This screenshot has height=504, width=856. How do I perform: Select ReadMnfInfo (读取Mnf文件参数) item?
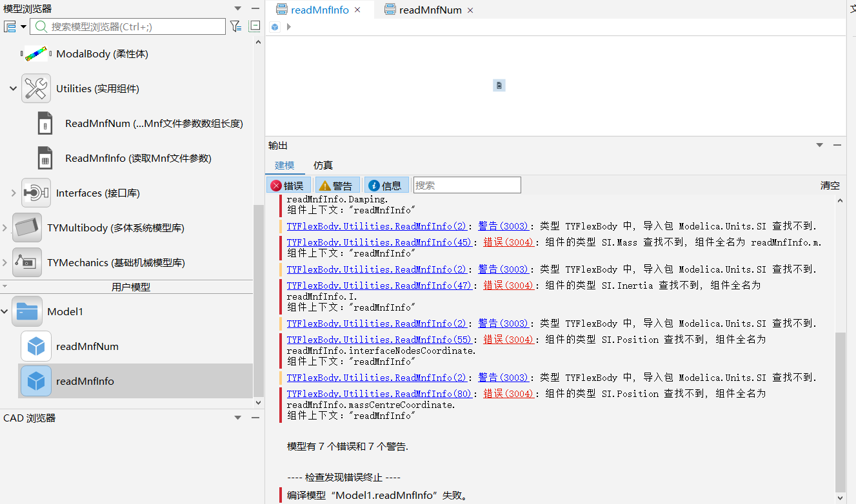pyautogui.click(x=138, y=159)
